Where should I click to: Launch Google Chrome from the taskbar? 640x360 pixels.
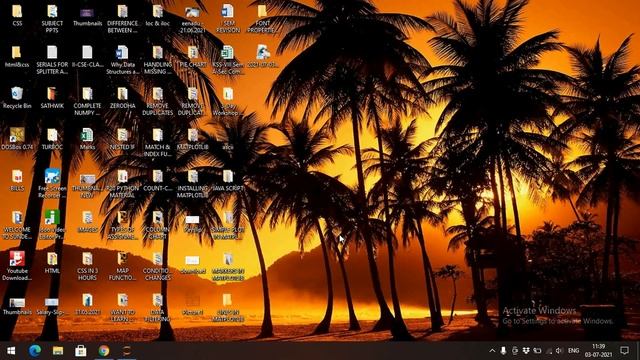[104, 351]
